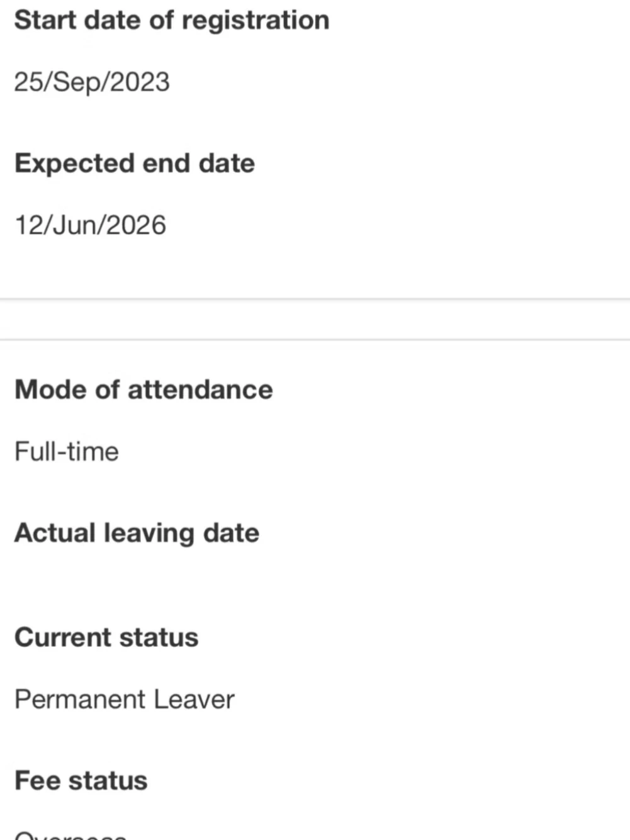
Task: Click the word Leaver in status value
Action: click(194, 699)
